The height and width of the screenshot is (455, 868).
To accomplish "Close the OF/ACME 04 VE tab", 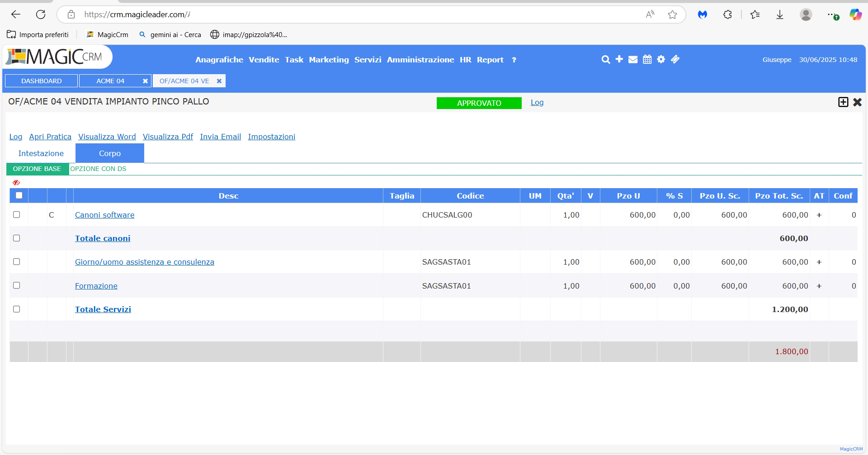I will [219, 81].
